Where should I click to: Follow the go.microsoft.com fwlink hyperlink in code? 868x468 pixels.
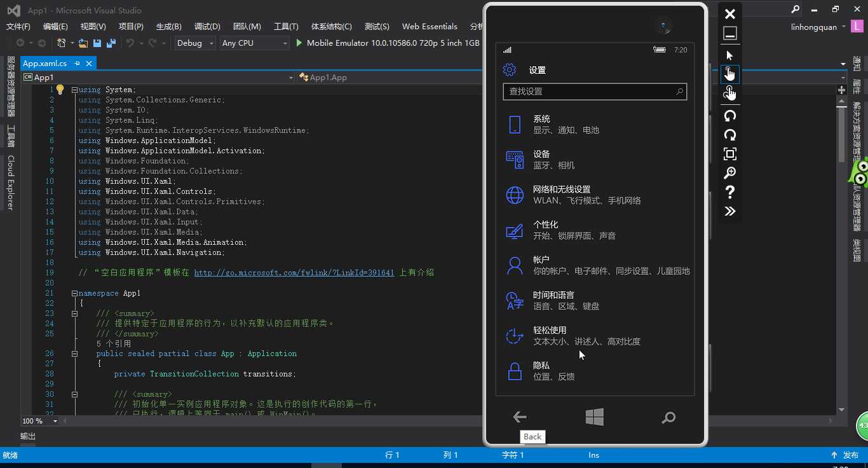point(294,272)
